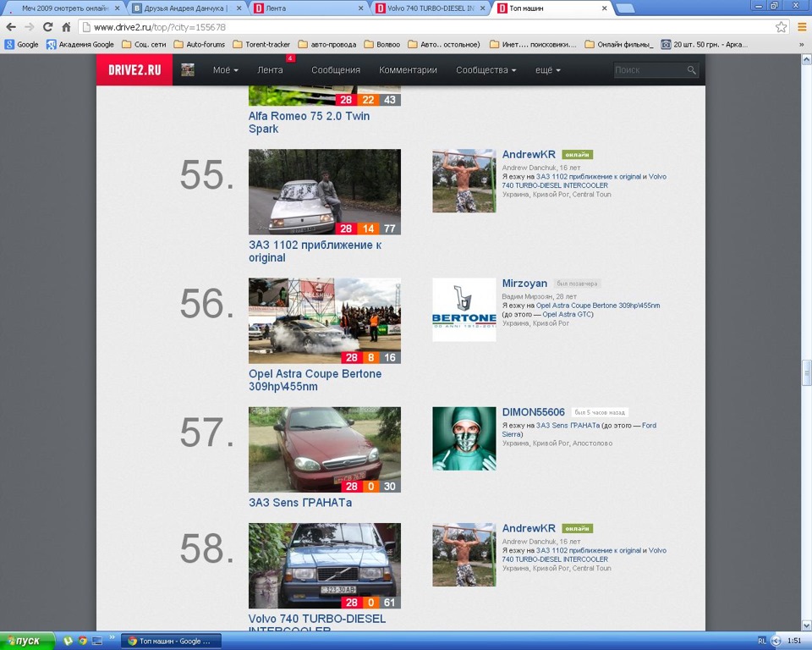Click the show desktop quick launch icon
Screen dimensions: 812x650
96,641
